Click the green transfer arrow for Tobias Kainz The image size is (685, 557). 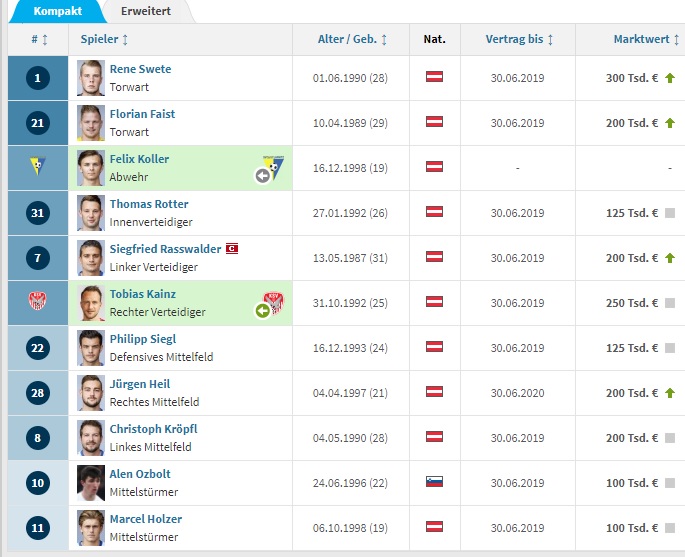[262, 311]
